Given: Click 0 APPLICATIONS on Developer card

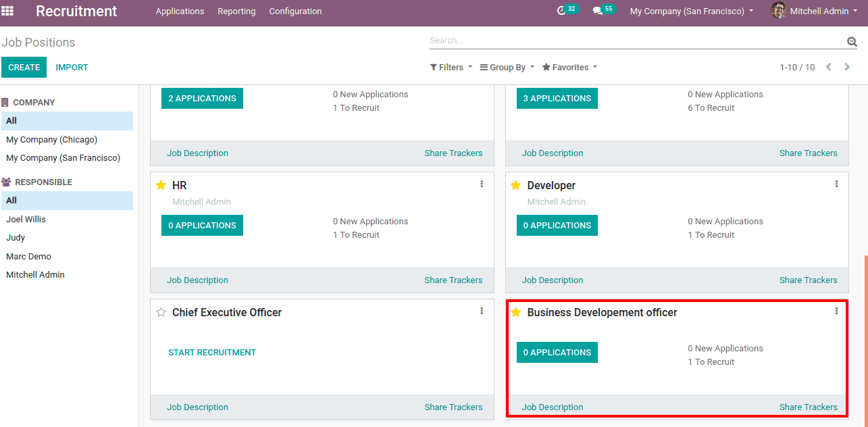Looking at the screenshot, I should pos(557,225).
